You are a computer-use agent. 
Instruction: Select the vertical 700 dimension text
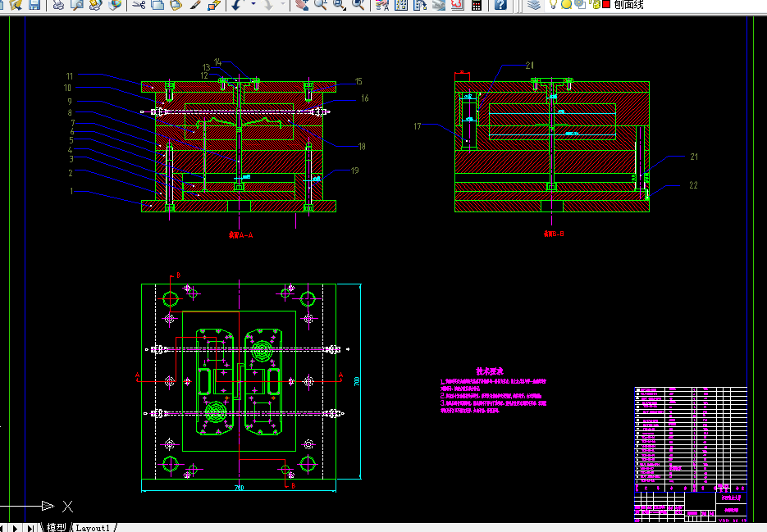point(357,381)
